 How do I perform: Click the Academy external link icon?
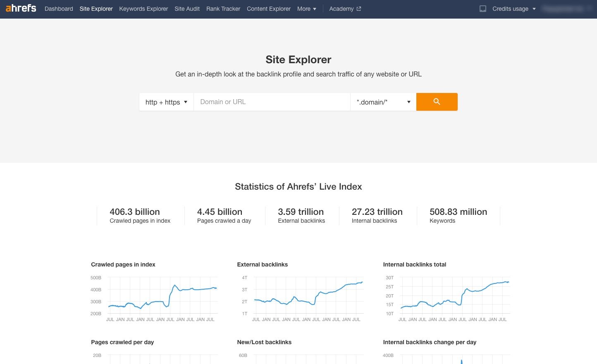pos(359,9)
